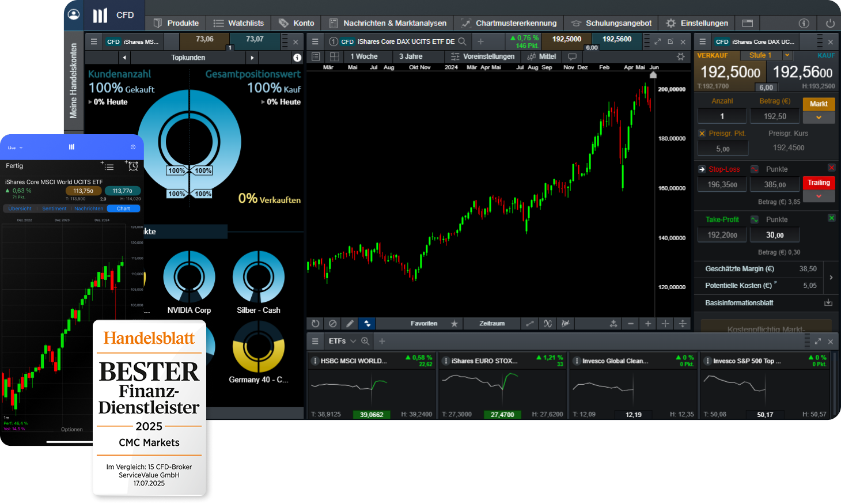
Task: Click the Mittel candlestick icon
Action: (531, 57)
